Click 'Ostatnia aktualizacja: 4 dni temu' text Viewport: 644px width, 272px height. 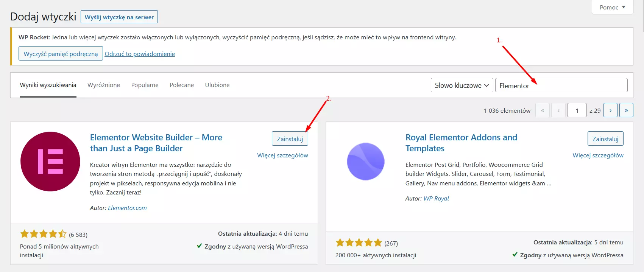click(263, 234)
